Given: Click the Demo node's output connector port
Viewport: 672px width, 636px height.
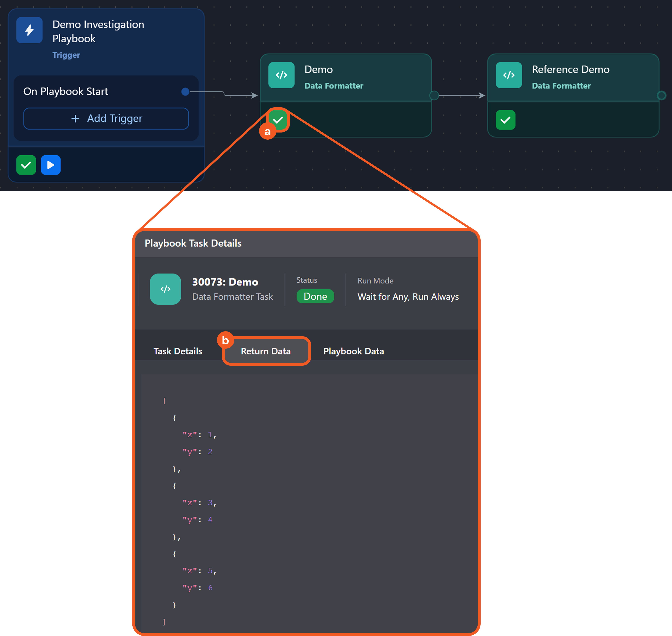Looking at the screenshot, I should click(x=434, y=96).
